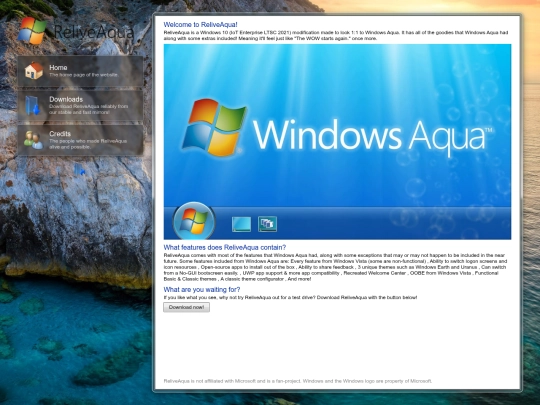Viewport: 540px width, 405px height.
Task: Click the Microsoft affiliation disclaimer footer text
Action: pos(298,381)
